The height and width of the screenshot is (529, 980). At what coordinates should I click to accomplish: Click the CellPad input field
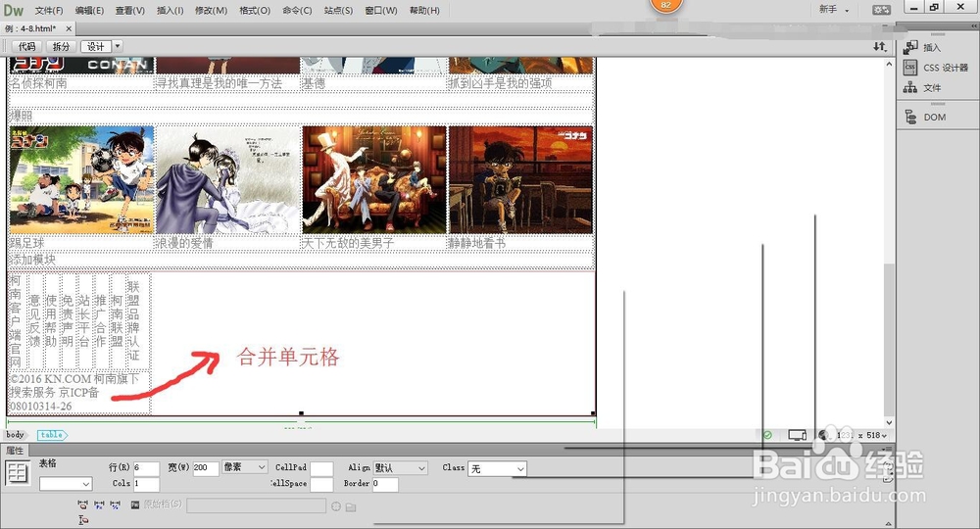tap(321, 468)
